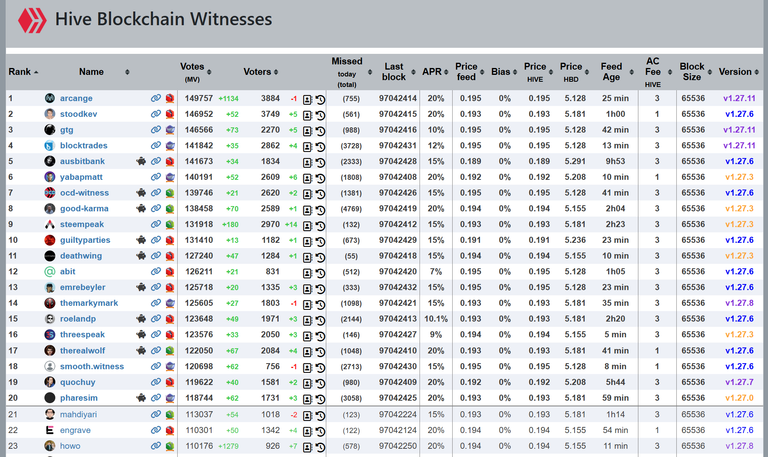768x457 pixels.
Task: Sort table by Voters column header
Action: (x=261, y=72)
